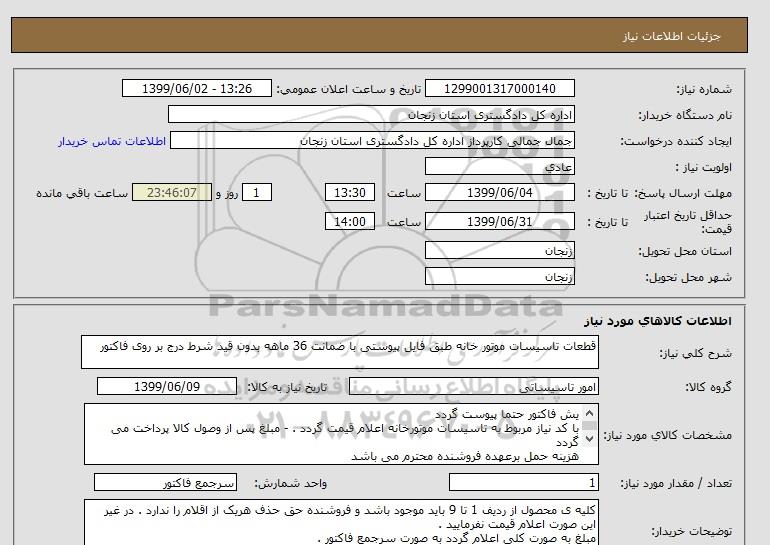This screenshot has width=770, height=545.
Task: Click goods group field امور تاسیساتی
Action: coord(473,386)
